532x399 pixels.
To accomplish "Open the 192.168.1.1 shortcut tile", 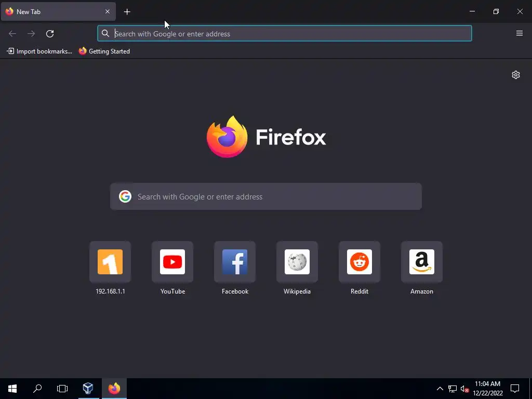I will [110, 262].
